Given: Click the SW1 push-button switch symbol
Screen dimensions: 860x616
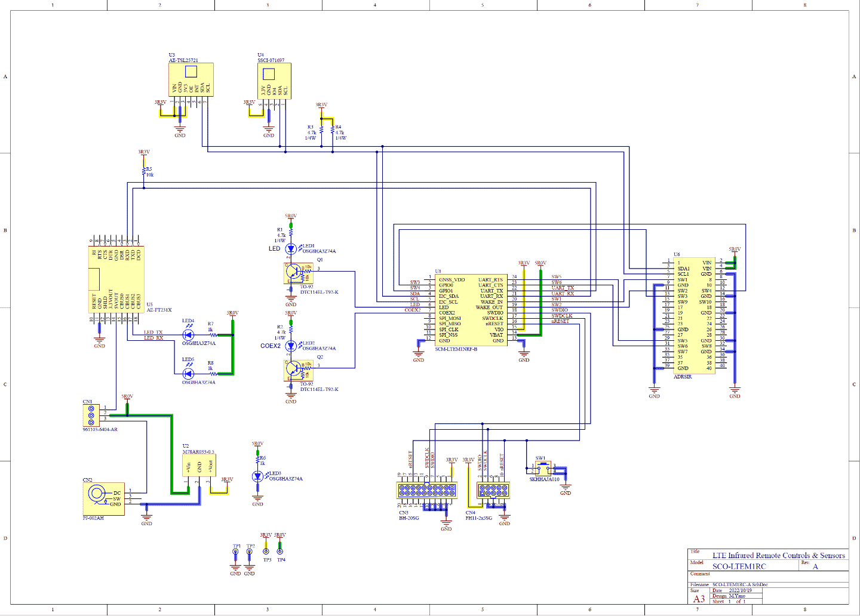Looking at the screenshot, I should pyautogui.click(x=542, y=467).
